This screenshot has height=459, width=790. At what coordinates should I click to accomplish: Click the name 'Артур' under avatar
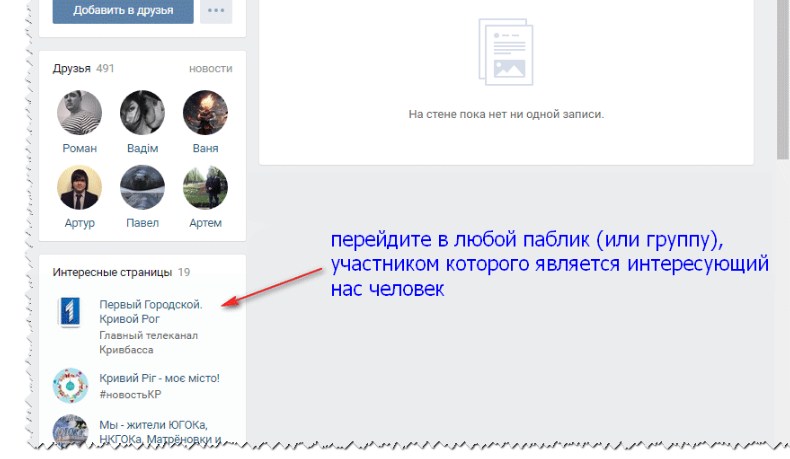coord(80,223)
